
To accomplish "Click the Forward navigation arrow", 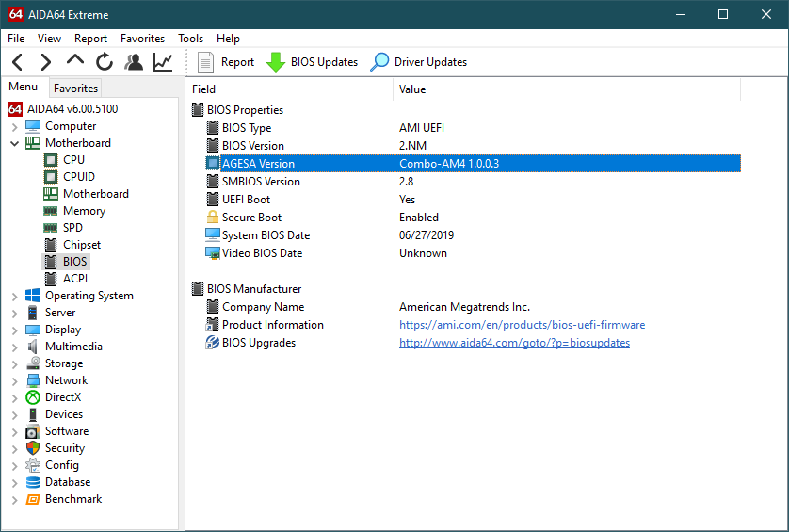I will (x=45, y=62).
